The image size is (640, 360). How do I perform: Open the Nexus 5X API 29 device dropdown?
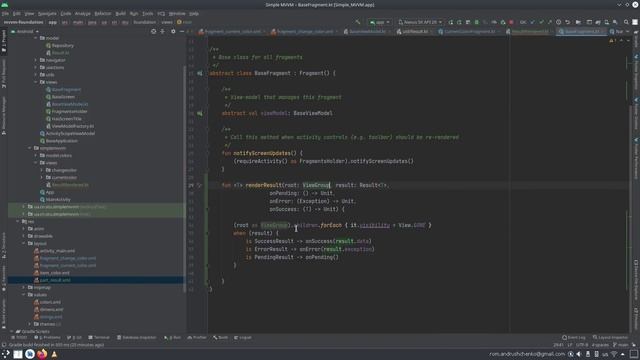pos(420,22)
